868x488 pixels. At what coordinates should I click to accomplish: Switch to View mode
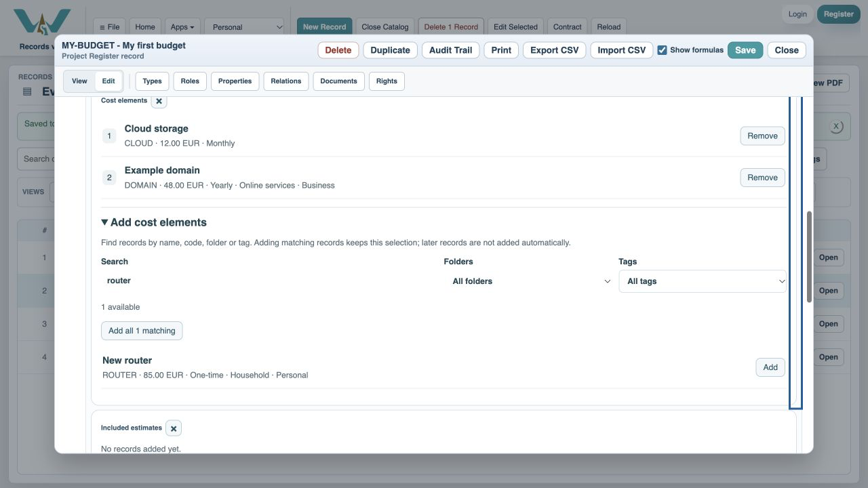(79, 81)
